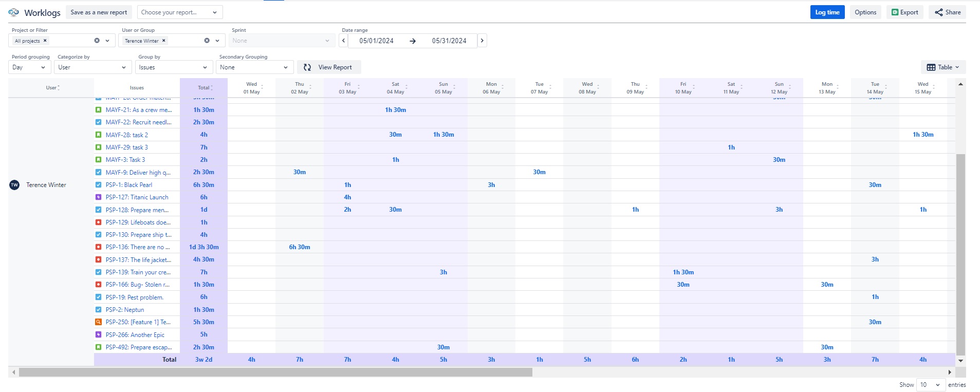Clear the User or Group field
The height and width of the screenshot is (392, 980).
point(207,41)
